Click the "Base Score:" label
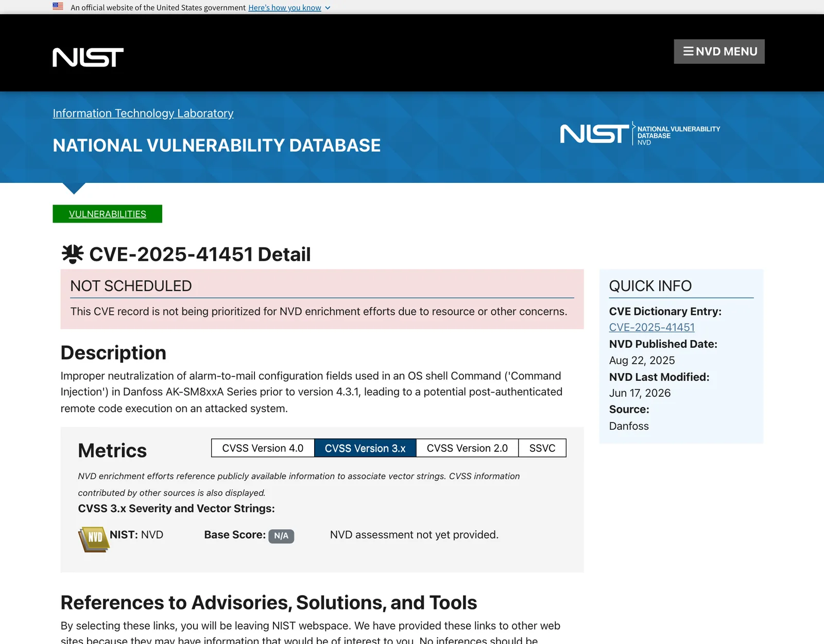824x644 pixels. click(235, 535)
